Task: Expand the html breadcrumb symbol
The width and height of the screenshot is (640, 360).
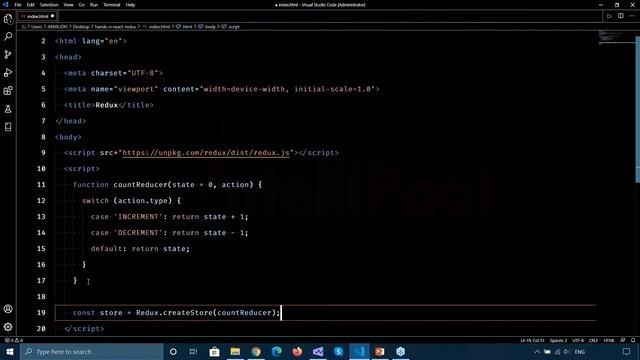Action: [187, 27]
